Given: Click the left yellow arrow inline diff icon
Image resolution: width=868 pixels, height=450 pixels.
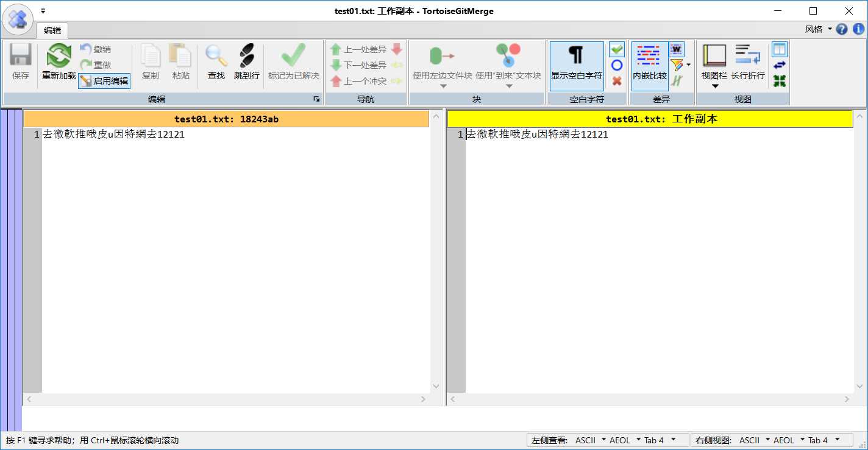Looking at the screenshot, I should [397, 65].
